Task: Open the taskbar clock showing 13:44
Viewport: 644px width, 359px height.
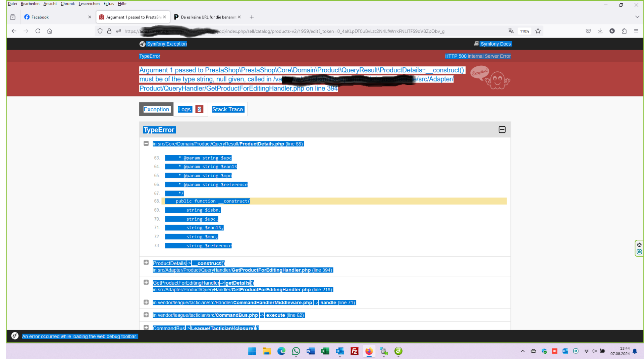Action: 620,351
